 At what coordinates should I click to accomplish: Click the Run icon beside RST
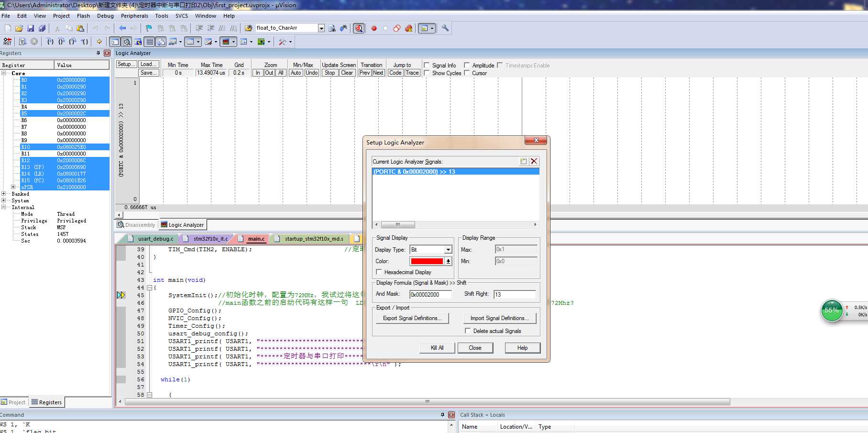[22, 42]
